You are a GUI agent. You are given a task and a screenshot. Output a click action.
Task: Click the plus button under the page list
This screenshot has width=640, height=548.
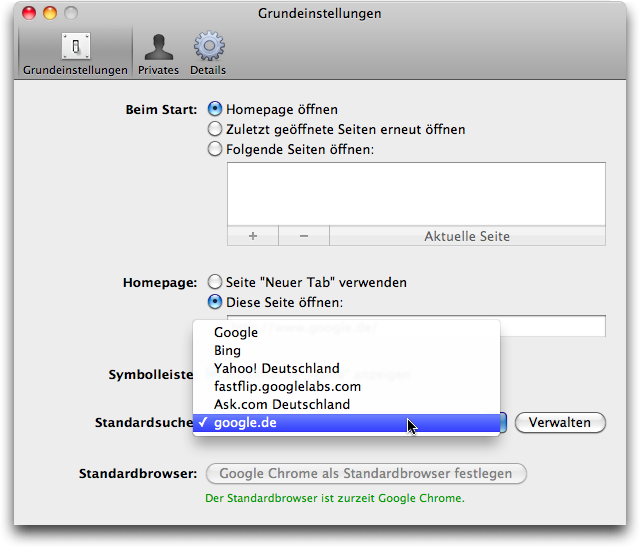[253, 236]
